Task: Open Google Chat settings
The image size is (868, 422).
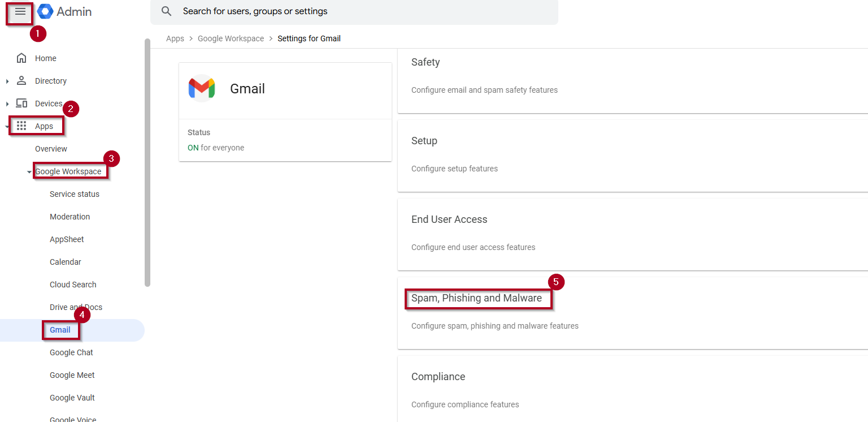Action: click(x=71, y=352)
